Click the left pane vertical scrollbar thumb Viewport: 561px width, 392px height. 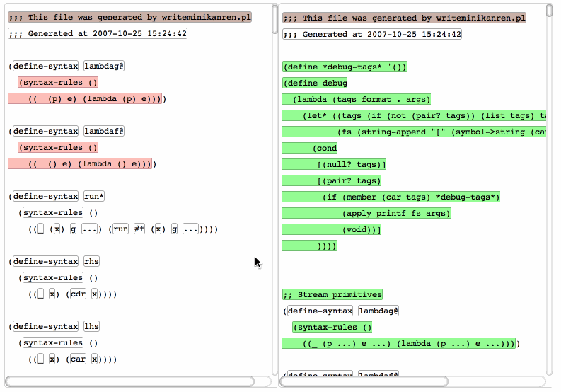274,19
